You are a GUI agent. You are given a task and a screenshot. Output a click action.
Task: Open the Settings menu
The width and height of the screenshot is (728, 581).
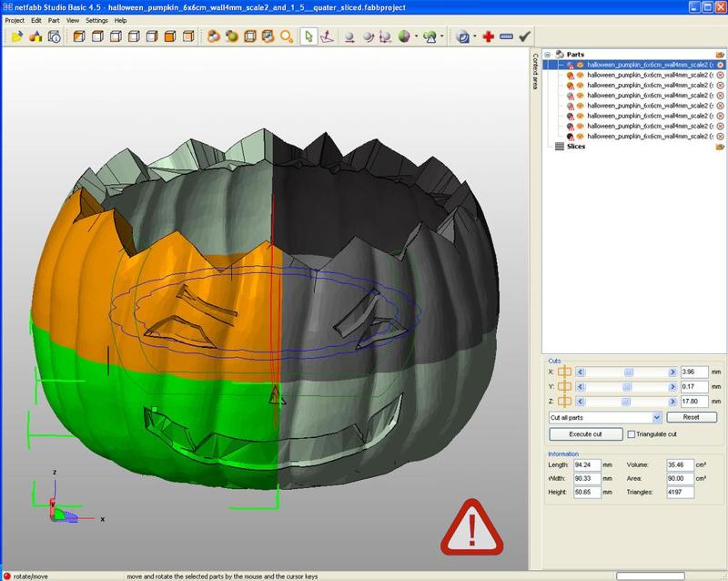pos(96,19)
